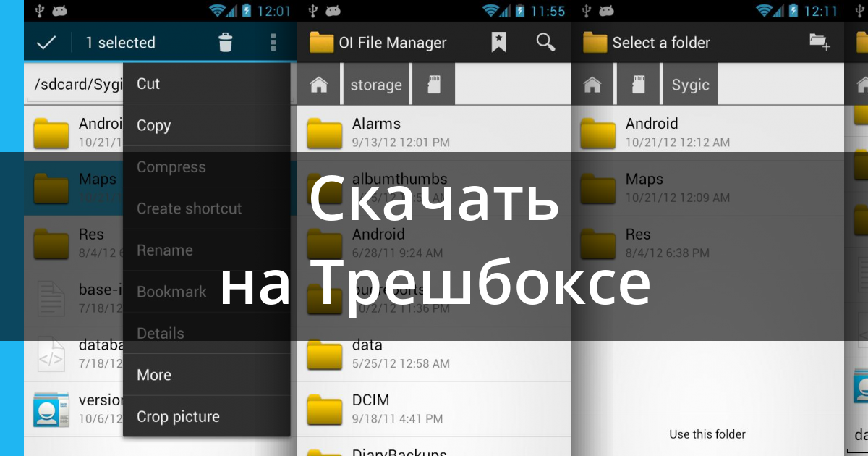The width and height of the screenshot is (868, 456).
Task: Select Crop picture menu entry
Action: coord(207,417)
